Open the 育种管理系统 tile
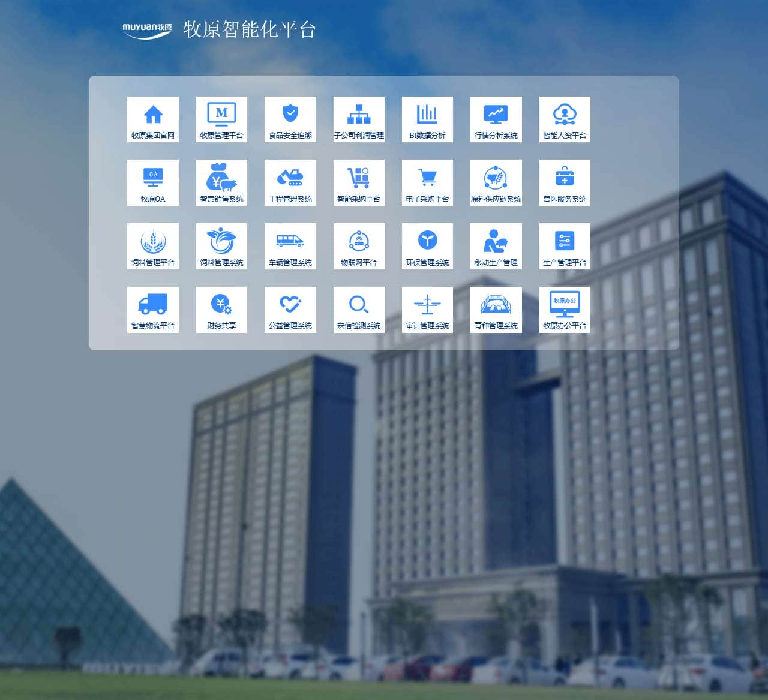Image resolution: width=768 pixels, height=700 pixels. 496,310
